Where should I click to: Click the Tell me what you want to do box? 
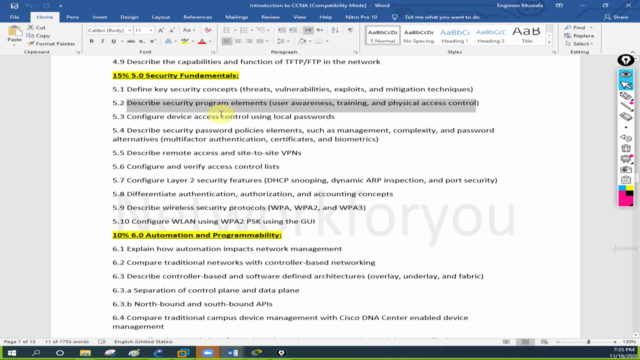click(442, 17)
